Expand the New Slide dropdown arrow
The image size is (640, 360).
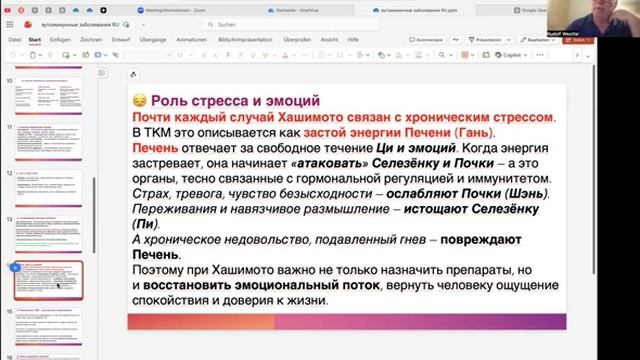74,55
